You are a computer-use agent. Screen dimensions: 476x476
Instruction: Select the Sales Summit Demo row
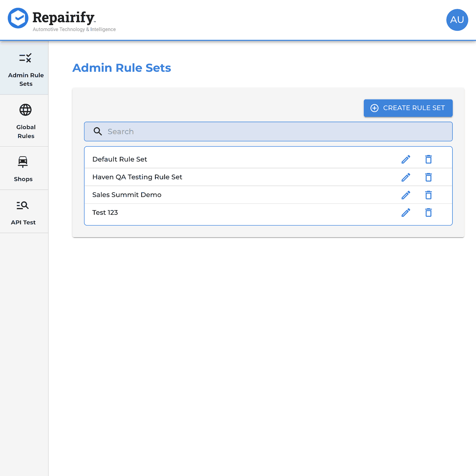268,195
